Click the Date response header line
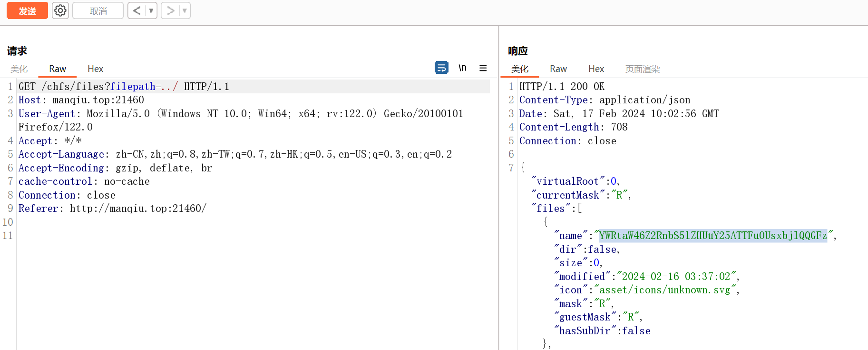 pyautogui.click(x=619, y=114)
